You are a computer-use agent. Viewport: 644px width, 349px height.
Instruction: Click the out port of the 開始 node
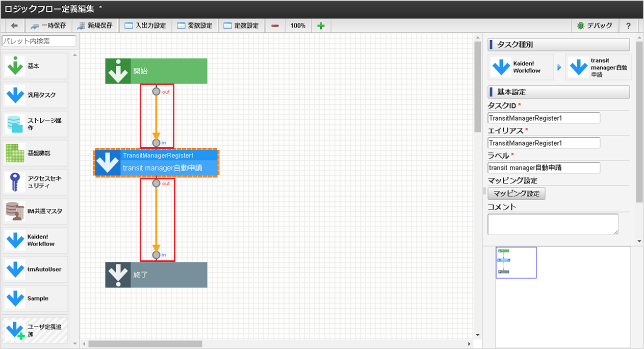(157, 92)
